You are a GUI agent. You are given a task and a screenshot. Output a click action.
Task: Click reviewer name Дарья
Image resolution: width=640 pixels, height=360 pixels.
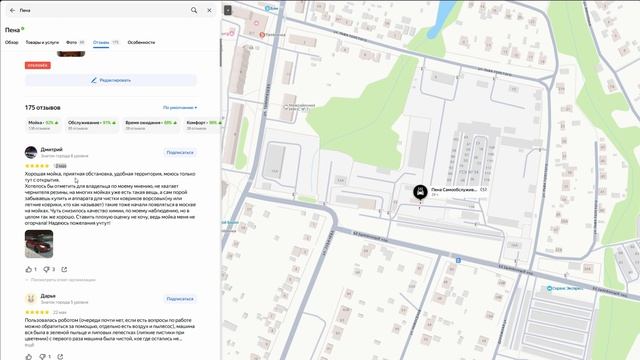[x=48, y=296]
